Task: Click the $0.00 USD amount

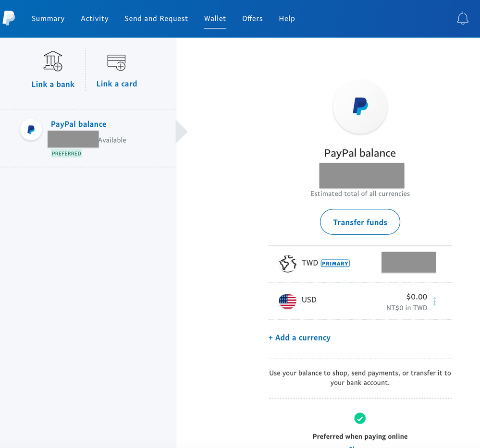Action: tap(417, 297)
